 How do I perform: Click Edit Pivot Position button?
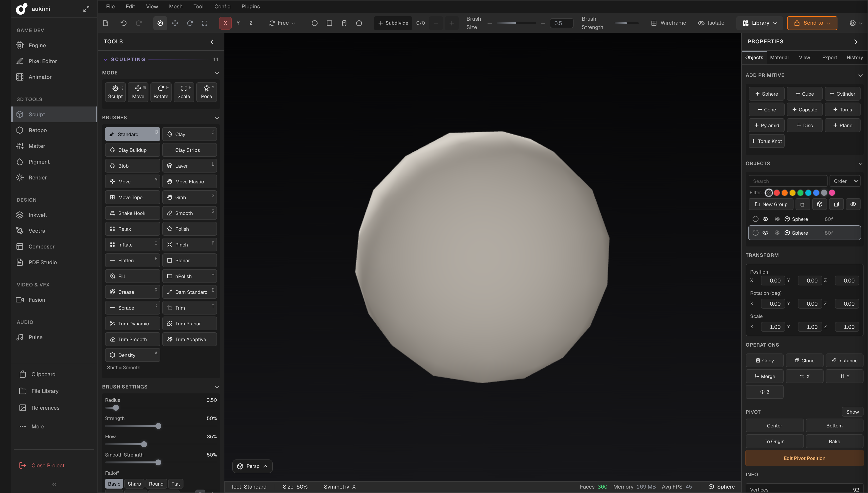tap(804, 458)
